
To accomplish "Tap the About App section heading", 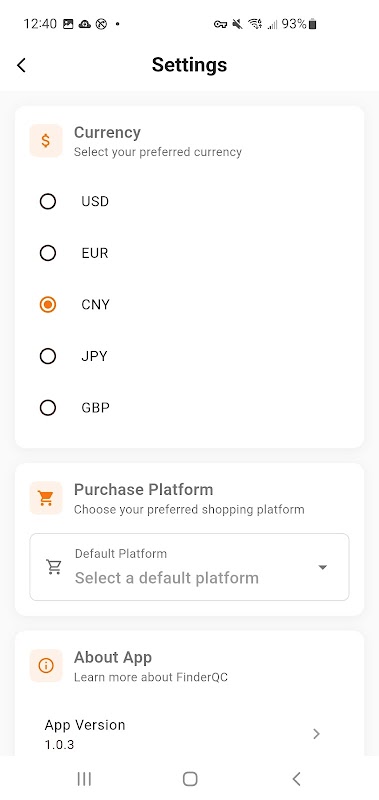I will [x=113, y=657].
